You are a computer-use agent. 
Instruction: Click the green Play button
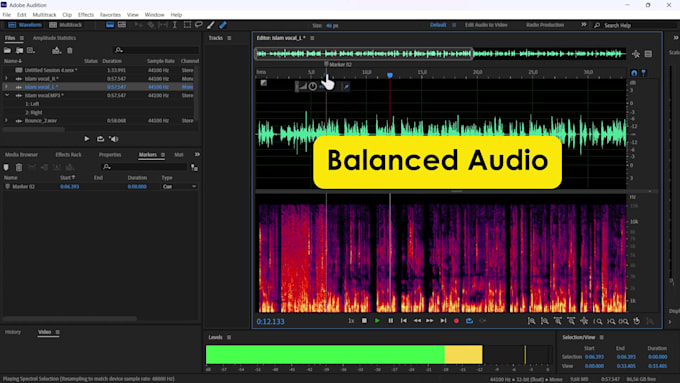pos(377,321)
